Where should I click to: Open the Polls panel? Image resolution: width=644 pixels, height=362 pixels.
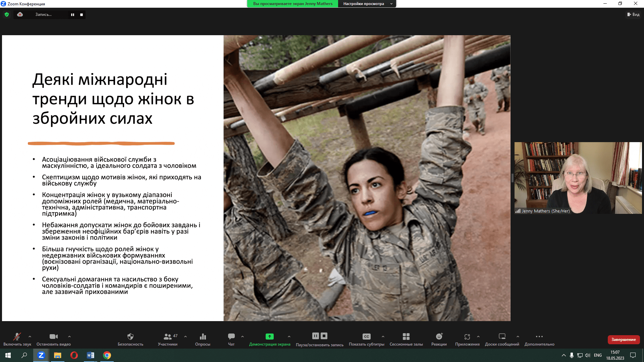pos(203,339)
